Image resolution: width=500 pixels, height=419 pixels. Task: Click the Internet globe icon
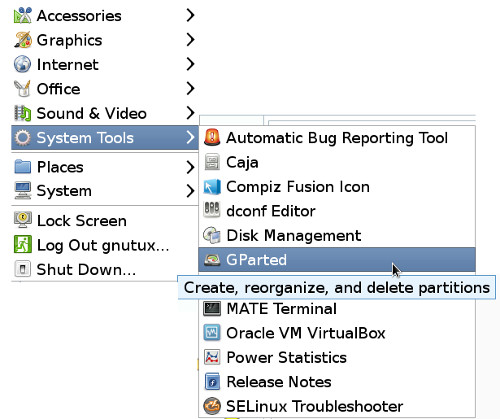22,64
